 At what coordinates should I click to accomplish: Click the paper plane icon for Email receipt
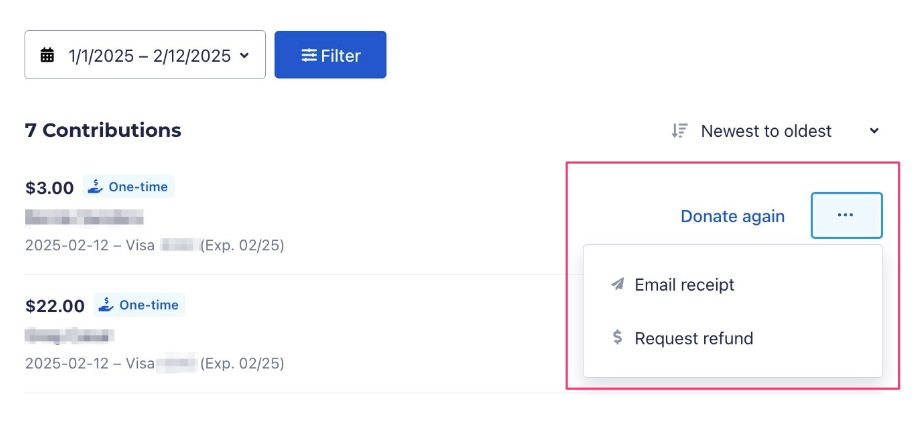pyautogui.click(x=618, y=285)
